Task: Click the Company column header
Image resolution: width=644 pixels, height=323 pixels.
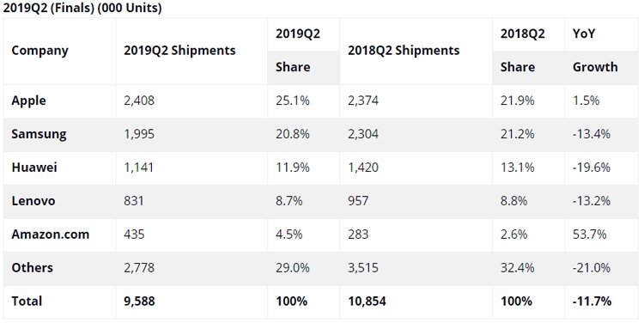Action: [x=39, y=51]
